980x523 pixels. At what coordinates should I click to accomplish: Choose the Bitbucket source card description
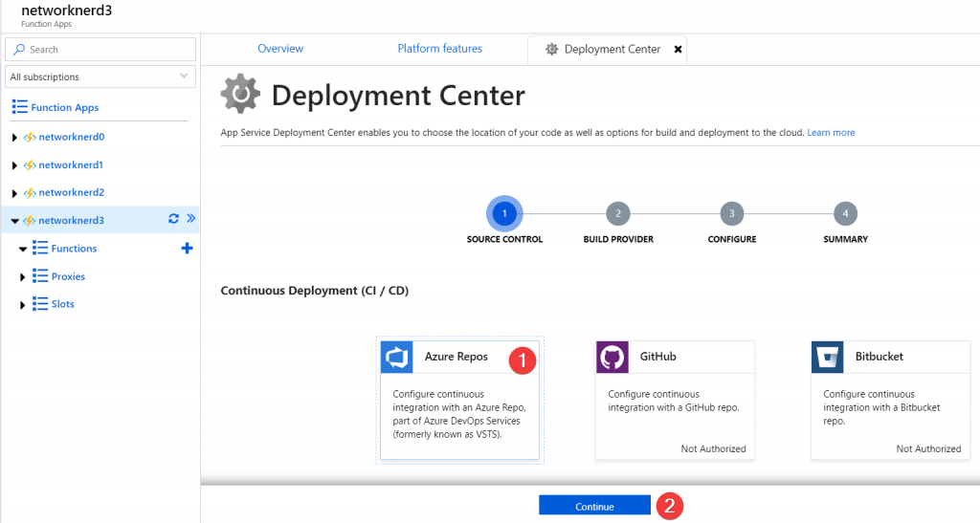pyautogui.click(x=881, y=407)
